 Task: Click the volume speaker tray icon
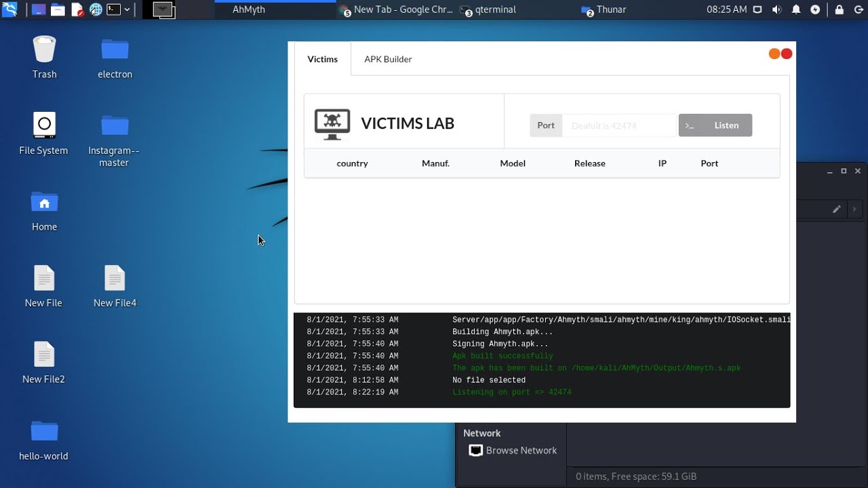(x=776, y=9)
